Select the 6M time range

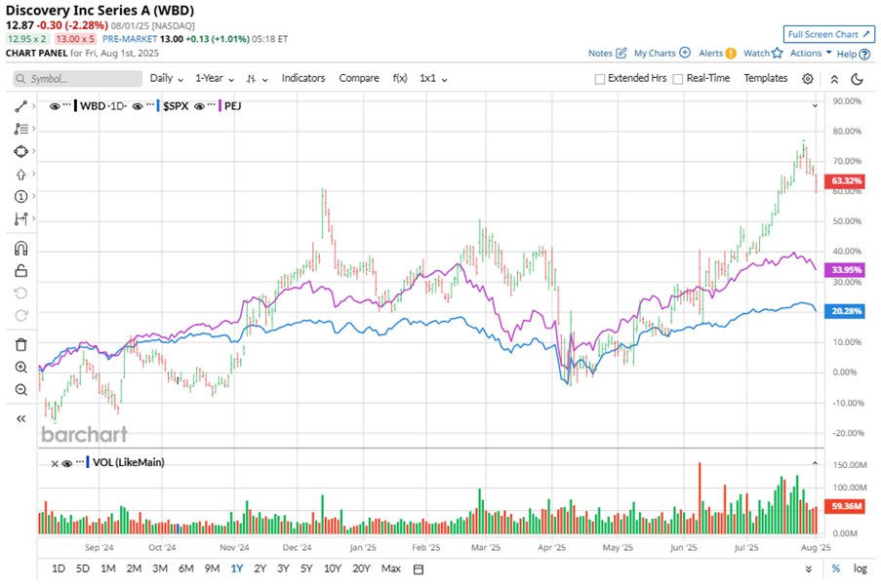(186, 568)
